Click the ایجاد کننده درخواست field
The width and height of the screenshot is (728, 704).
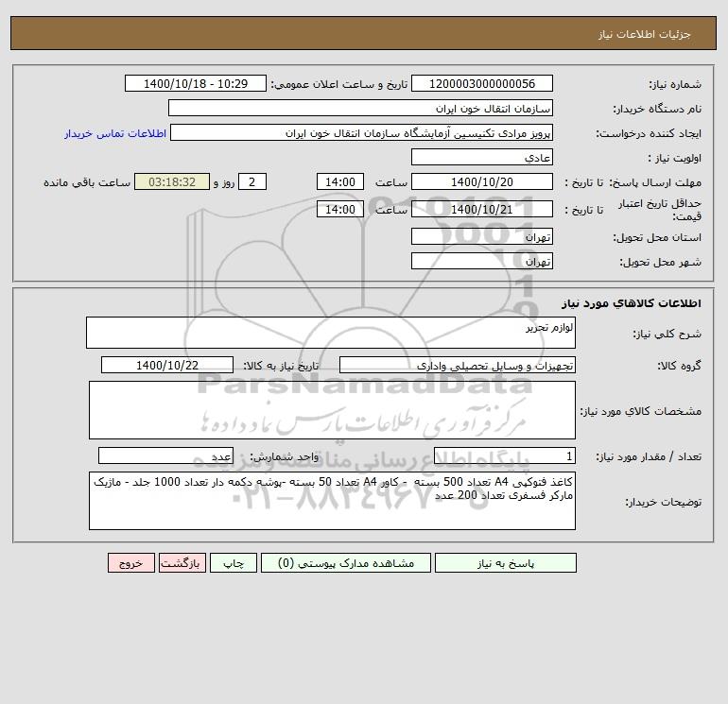pyautogui.click(x=361, y=132)
